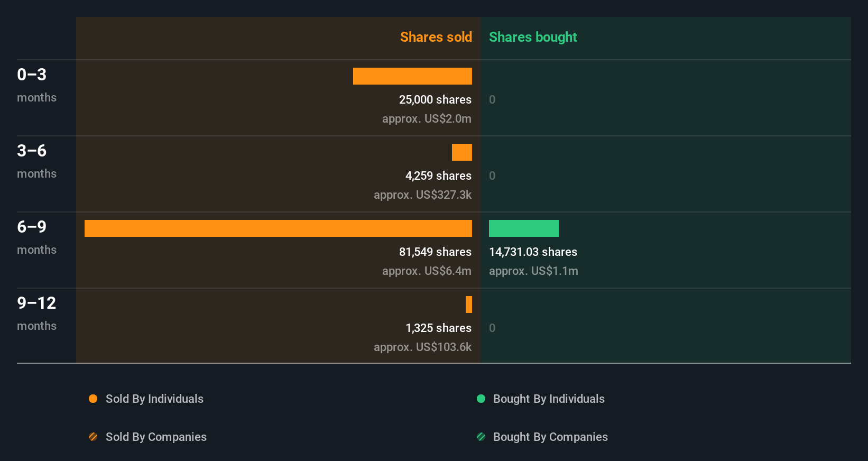Viewport: 868px width, 461px height.
Task: Select the Shares bought column header
Action: 533,37
